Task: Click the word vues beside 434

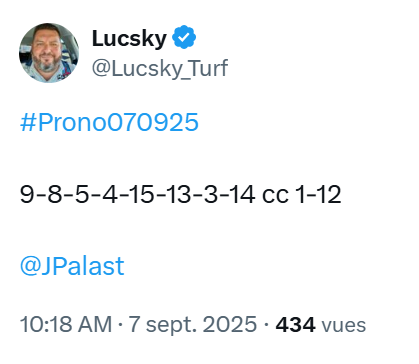Action: pos(343,326)
